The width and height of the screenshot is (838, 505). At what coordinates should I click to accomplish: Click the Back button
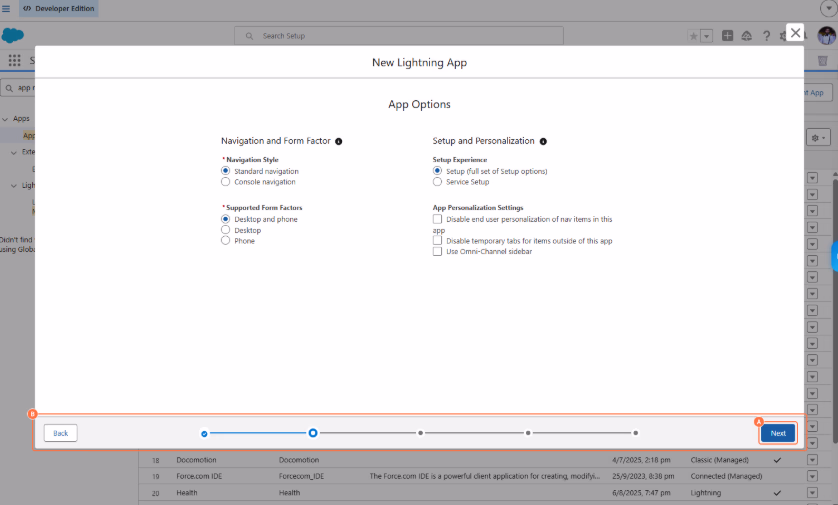(x=60, y=433)
